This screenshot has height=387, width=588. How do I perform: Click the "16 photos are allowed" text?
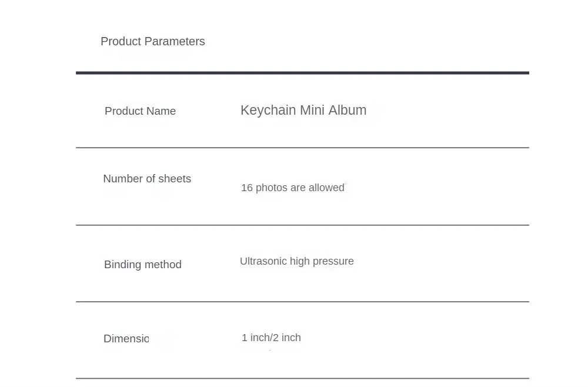click(293, 188)
